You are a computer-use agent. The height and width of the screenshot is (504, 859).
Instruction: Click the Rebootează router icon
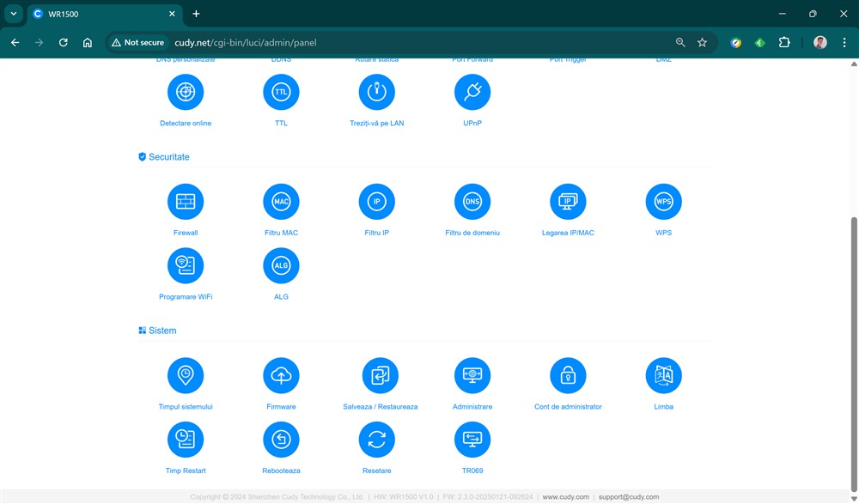[x=281, y=440]
